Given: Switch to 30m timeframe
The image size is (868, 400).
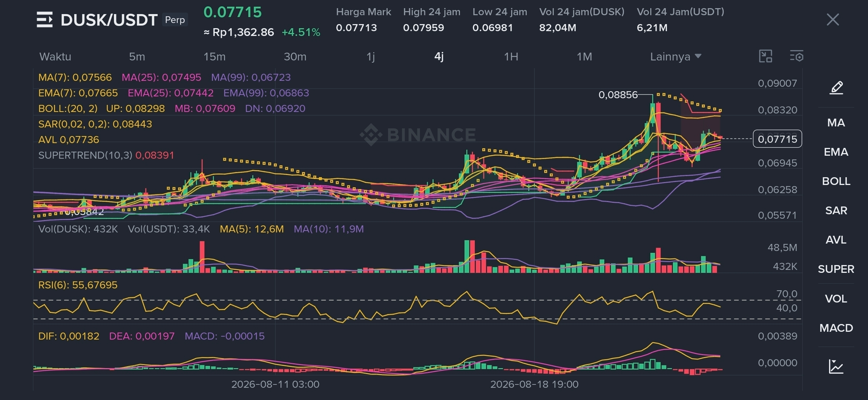Looking at the screenshot, I should pyautogui.click(x=295, y=57).
